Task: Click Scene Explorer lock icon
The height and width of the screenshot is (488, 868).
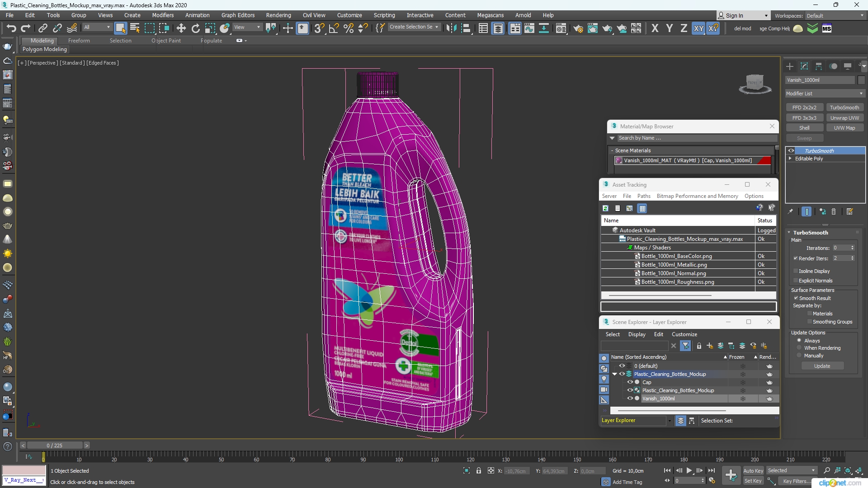Action: coord(699,346)
